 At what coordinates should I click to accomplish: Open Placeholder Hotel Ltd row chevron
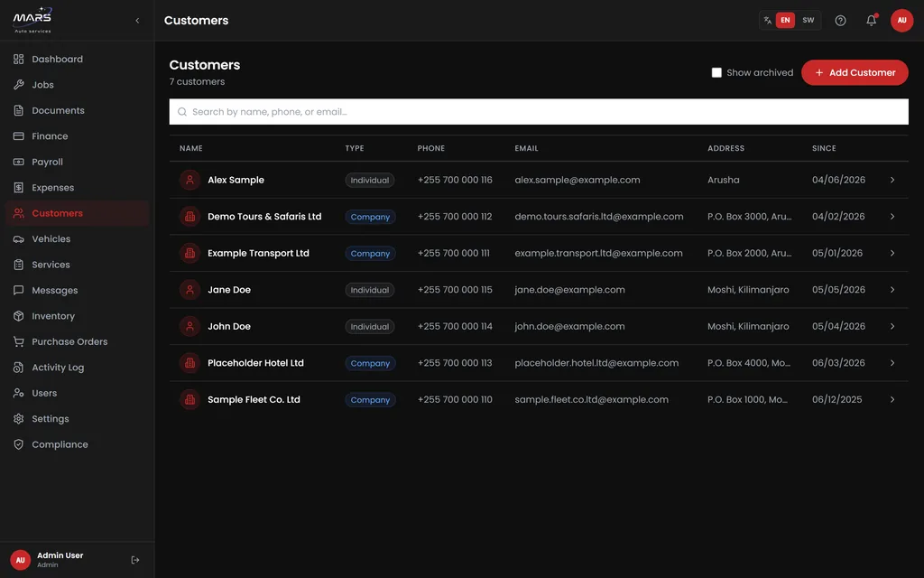point(892,363)
